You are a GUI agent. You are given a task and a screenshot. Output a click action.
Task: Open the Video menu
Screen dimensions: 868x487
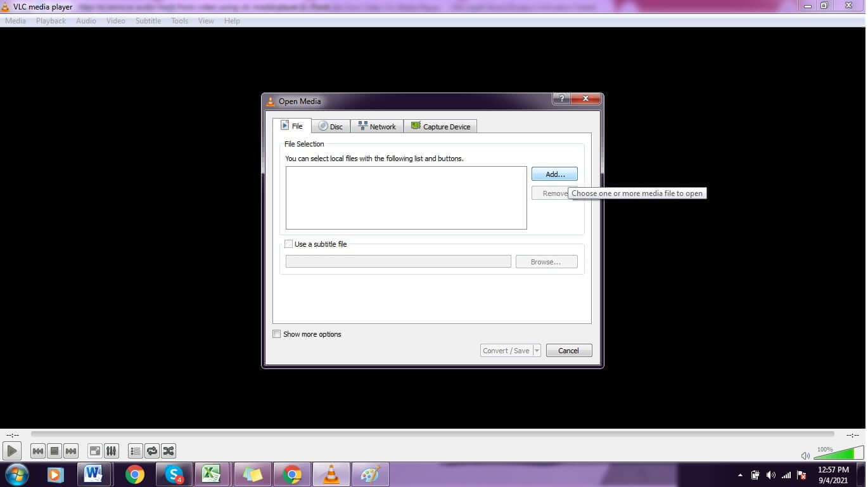point(115,21)
